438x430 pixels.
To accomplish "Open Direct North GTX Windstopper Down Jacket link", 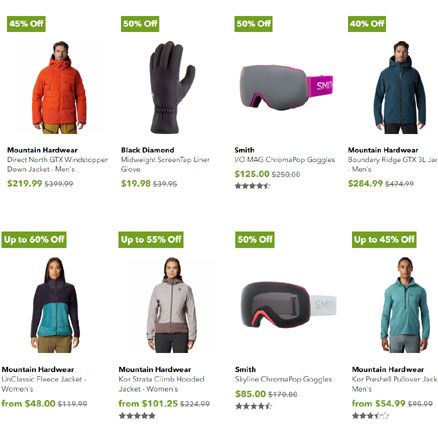I will [57, 164].
